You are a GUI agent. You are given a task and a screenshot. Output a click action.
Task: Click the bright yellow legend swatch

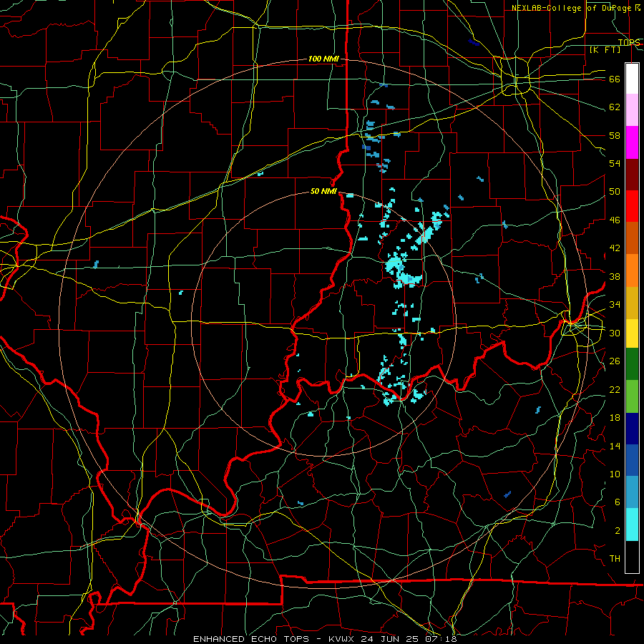click(632, 333)
